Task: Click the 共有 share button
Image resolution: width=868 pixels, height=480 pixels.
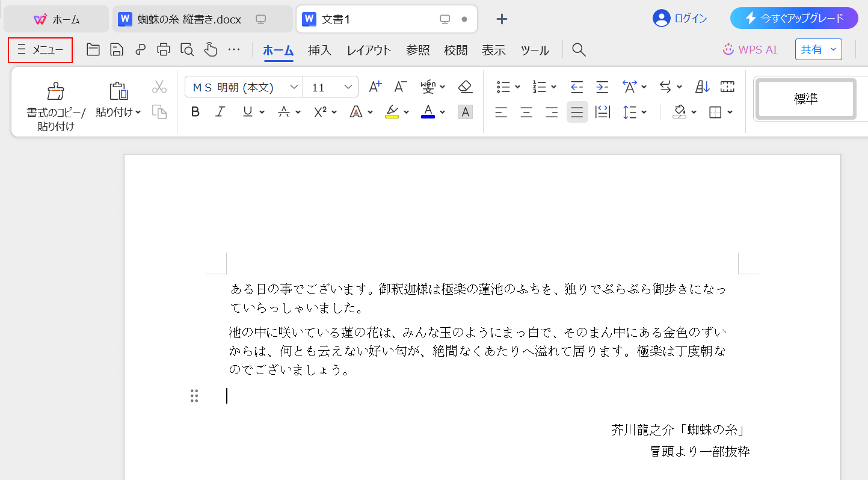Action: pyautogui.click(x=819, y=50)
